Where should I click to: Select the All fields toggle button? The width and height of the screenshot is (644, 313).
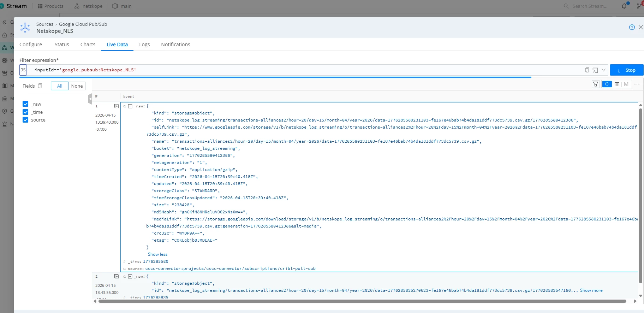click(60, 86)
